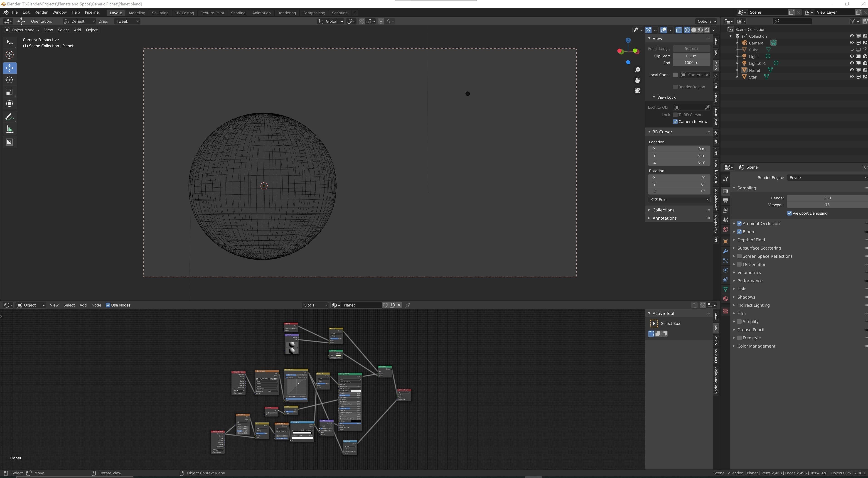Select the 3D Cursor tool
The width and height of the screenshot is (868, 478).
click(x=10, y=55)
